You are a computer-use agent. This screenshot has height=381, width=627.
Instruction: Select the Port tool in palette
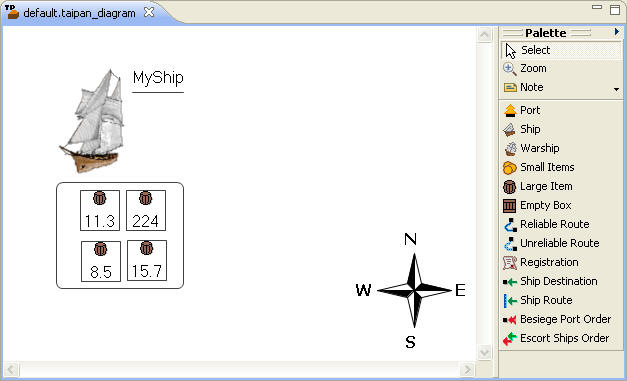point(560,110)
